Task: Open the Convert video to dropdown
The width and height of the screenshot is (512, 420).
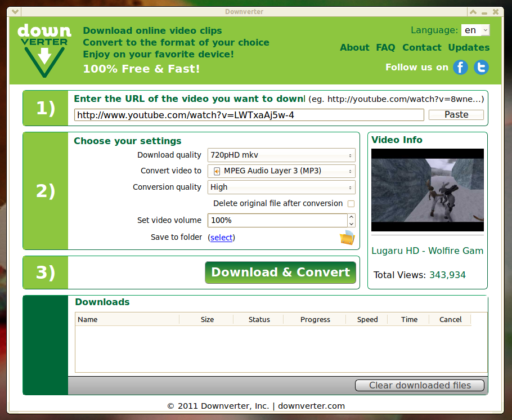Action: pyautogui.click(x=281, y=171)
